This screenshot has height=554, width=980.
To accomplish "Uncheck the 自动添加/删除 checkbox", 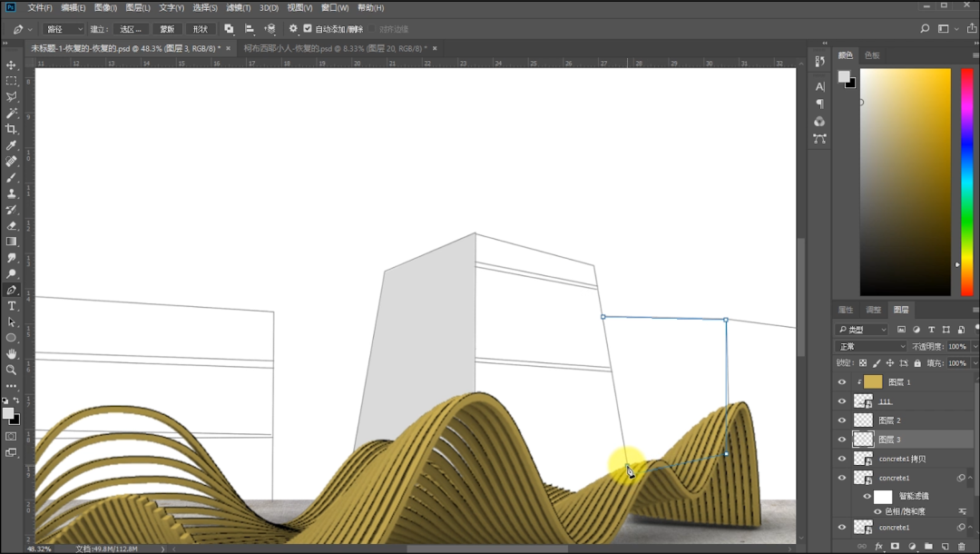I will tap(308, 29).
